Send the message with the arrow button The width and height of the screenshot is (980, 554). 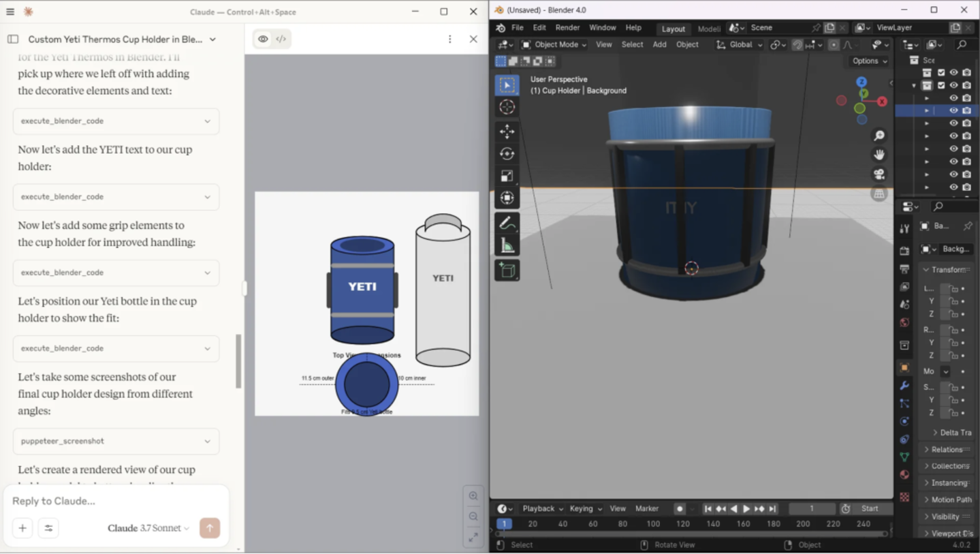[210, 528]
